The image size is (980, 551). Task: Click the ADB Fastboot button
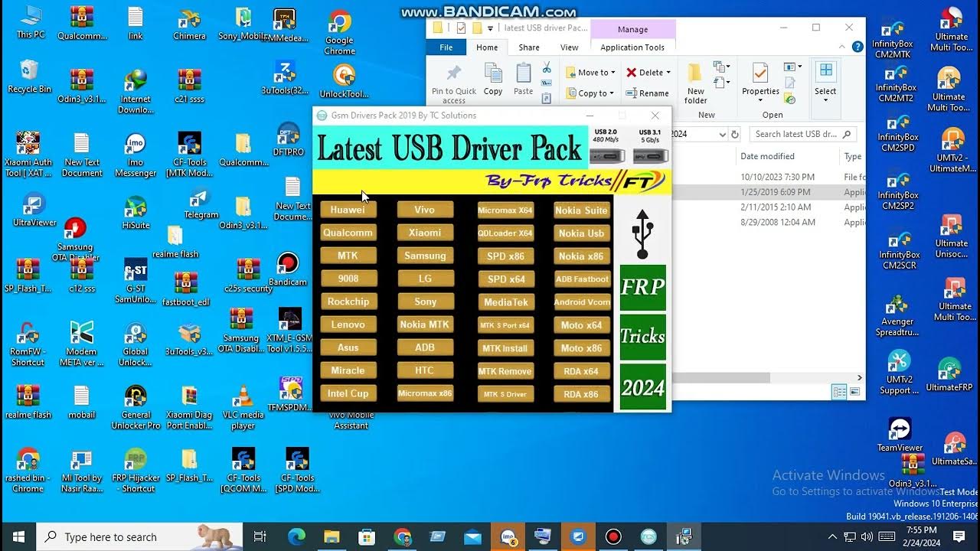pos(582,279)
